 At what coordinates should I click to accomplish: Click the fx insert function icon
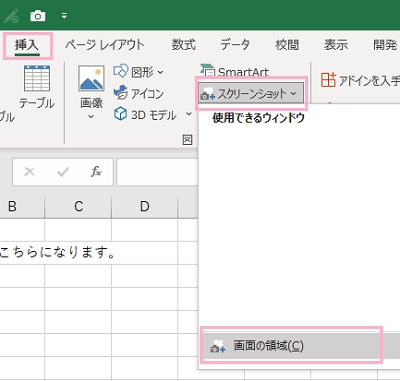[96, 172]
